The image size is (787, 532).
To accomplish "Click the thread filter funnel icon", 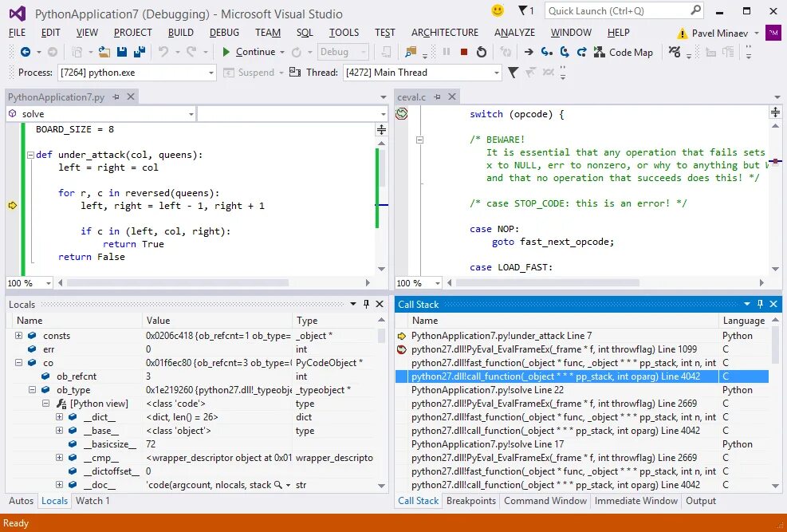I will 513,73.
